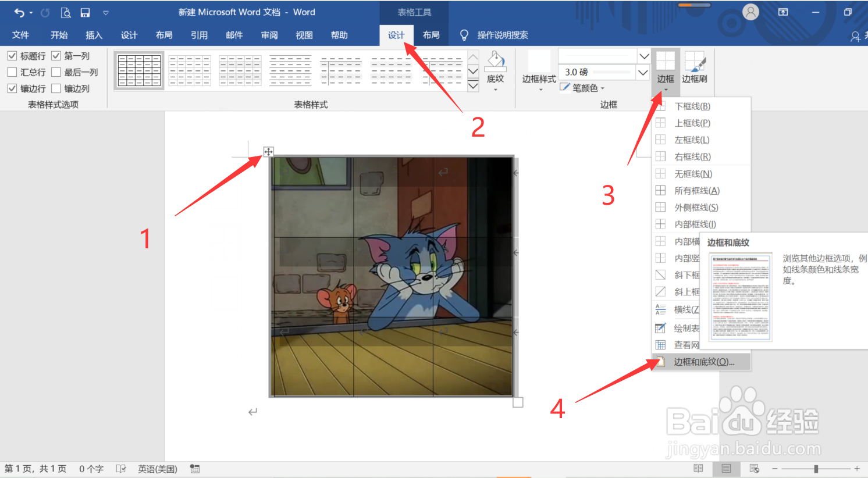The height and width of the screenshot is (478, 868).
Task: Switch to the 开始 ribbon tab
Action: pyautogui.click(x=59, y=35)
